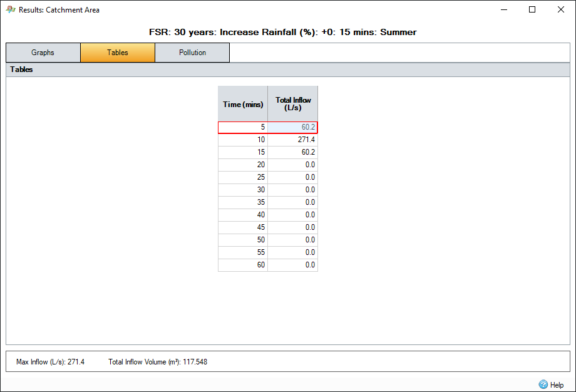Select the Tables tab
Viewport: 576px width, 392px height.
coord(118,53)
